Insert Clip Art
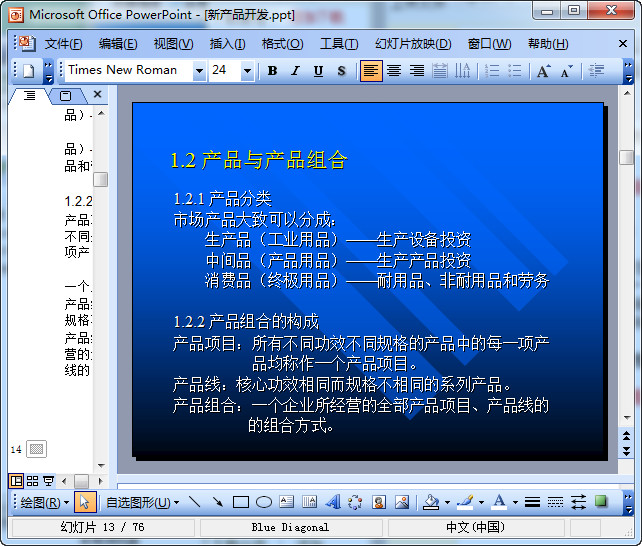The width and height of the screenshot is (642, 546). [379, 502]
